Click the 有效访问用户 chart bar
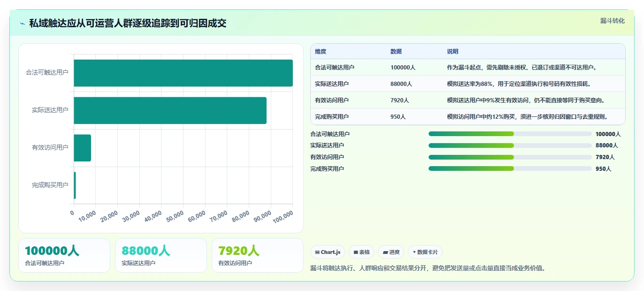This screenshot has width=644, height=291. coord(82,148)
